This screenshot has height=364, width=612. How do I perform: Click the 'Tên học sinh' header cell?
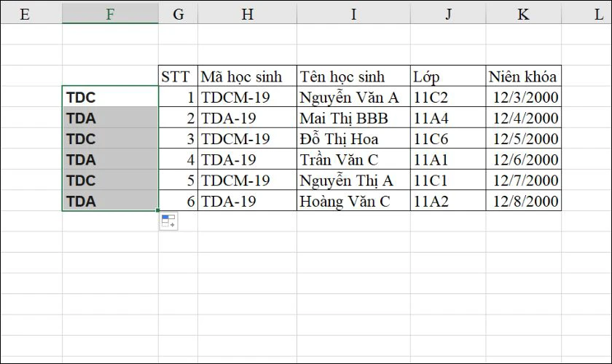pyautogui.click(x=353, y=76)
